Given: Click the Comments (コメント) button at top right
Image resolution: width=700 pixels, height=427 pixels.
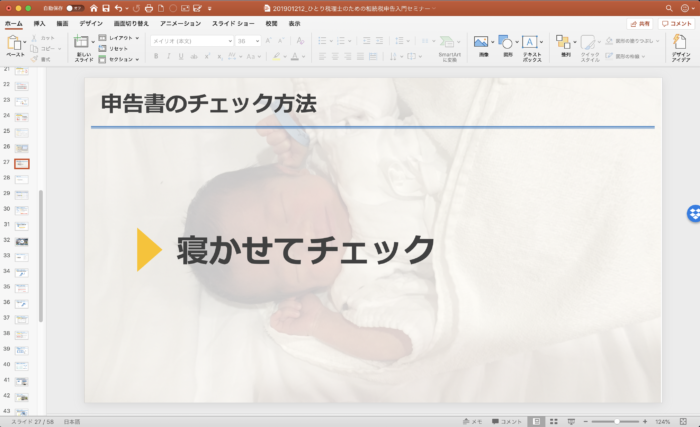Looking at the screenshot, I should click(678, 23).
